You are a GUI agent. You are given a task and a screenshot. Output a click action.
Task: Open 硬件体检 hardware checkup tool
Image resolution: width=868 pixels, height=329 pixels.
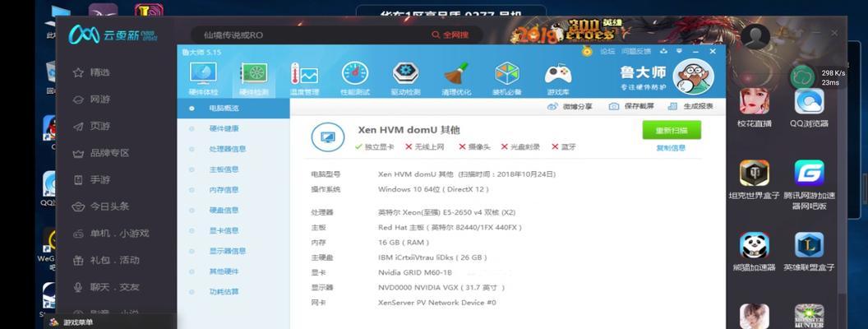click(203, 79)
